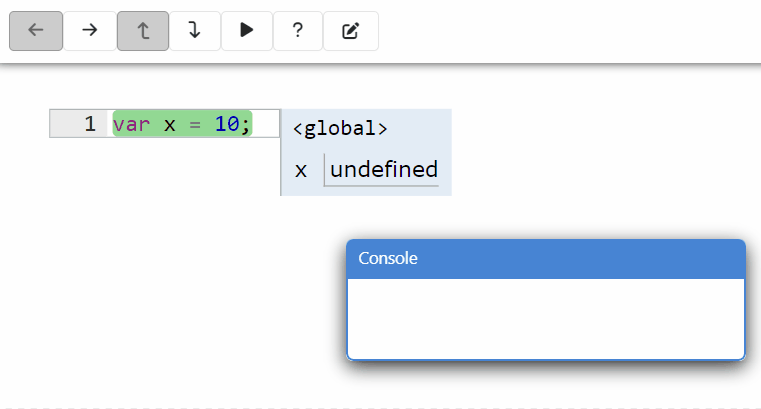Image resolution: width=761 pixels, height=409 pixels.
Task: Click the equals sign in the code
Action: click(195, 124)
